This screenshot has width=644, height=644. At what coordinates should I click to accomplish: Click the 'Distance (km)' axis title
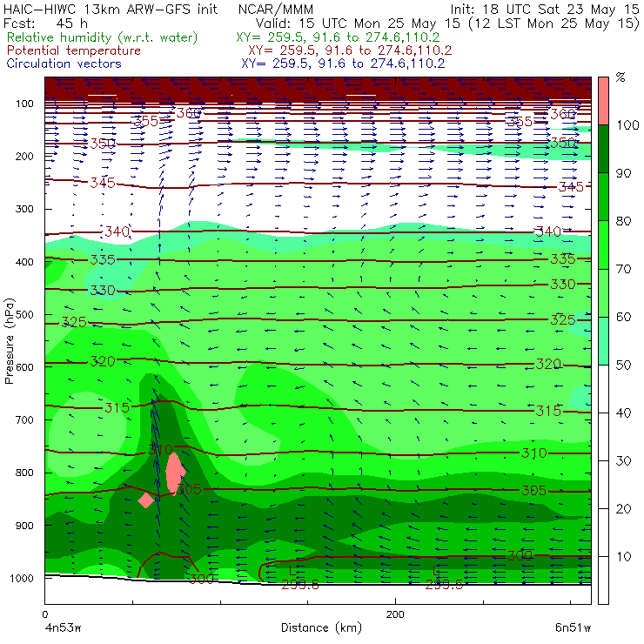click(x=321, y=627)
